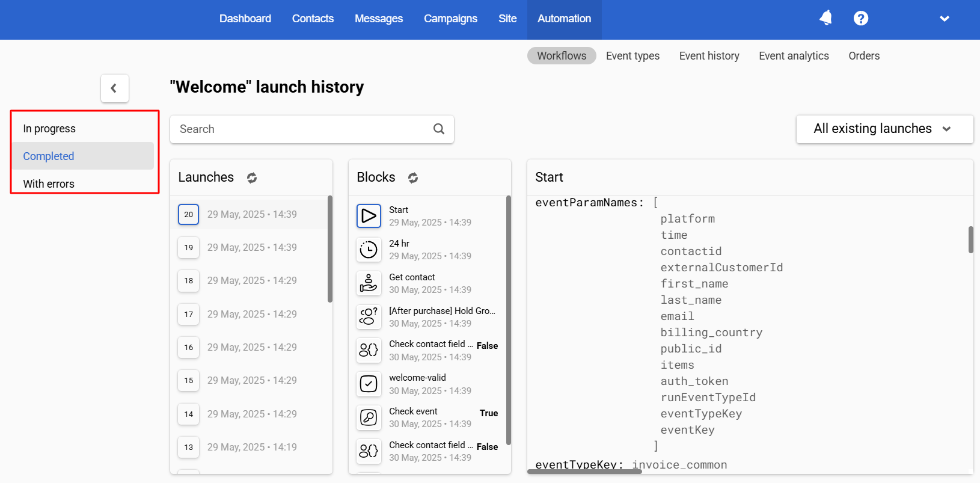Click the notifications bell icon

click(825, 18)
